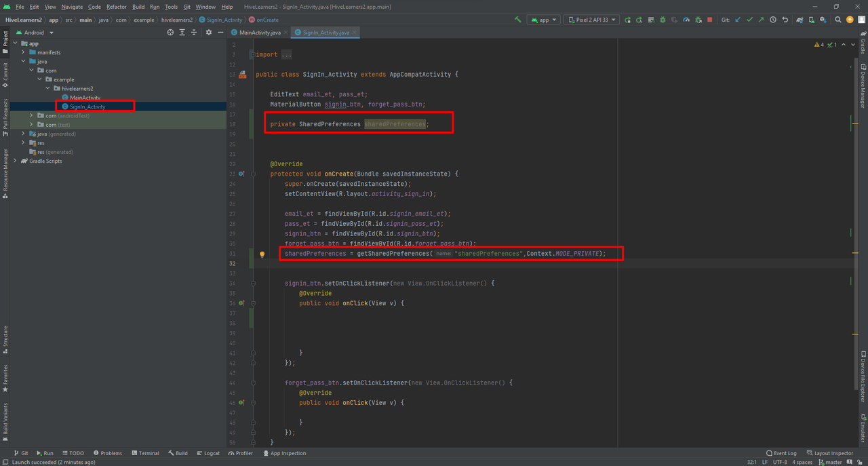Image resolution: width=868 pixels, height=466 pixels.
Task: Click the Expand All icon in Project panel
Action: tap(182, 32)
